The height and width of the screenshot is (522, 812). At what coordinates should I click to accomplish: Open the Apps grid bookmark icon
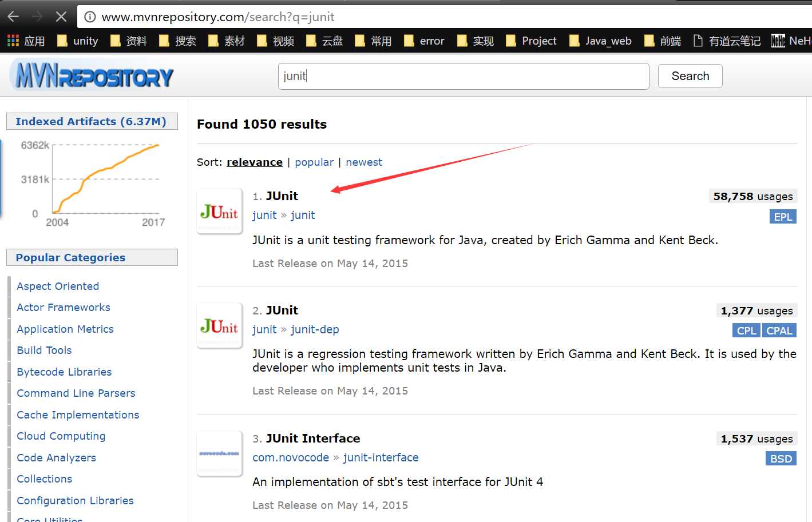13,41
